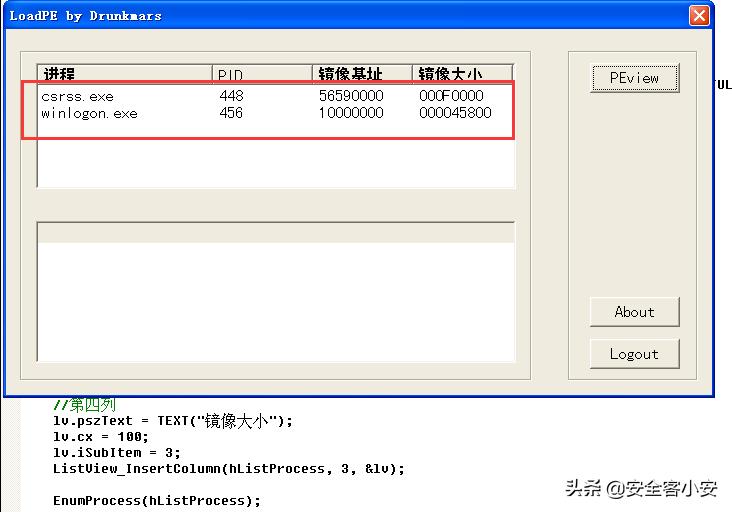Image resolution: width=732 pixels, height=512 pixels.
Task: Click PID value 456
Action: 231,113
